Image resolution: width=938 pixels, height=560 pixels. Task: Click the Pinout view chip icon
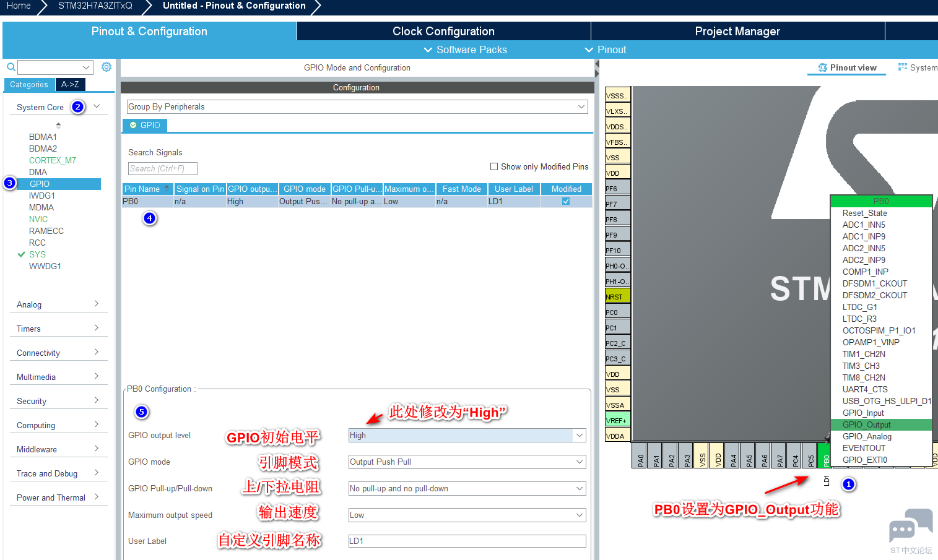[x=823, y=67]
